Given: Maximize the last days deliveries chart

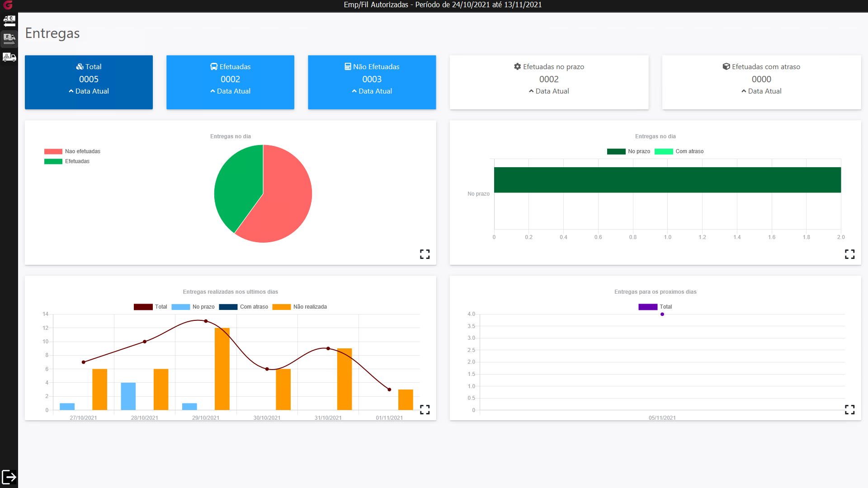Looking at the screenshot, I should tap(425, 410).
